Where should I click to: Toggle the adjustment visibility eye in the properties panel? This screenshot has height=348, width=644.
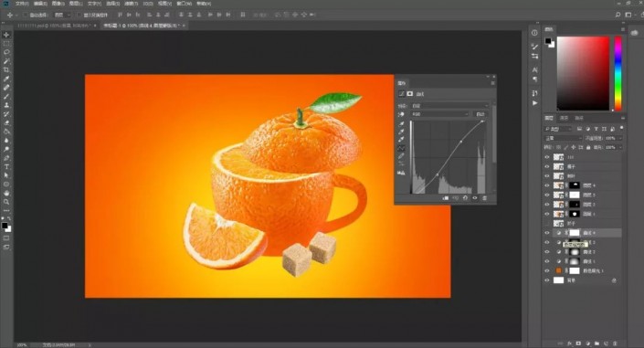point(475,198)
